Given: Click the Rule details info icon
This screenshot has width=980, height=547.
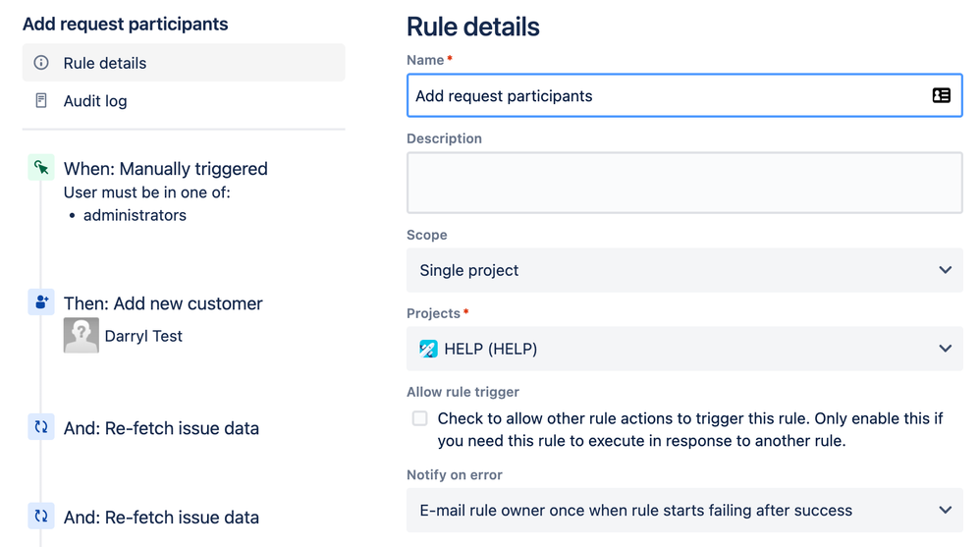Looking at the screenshot, I should click(x=41, y=63).
